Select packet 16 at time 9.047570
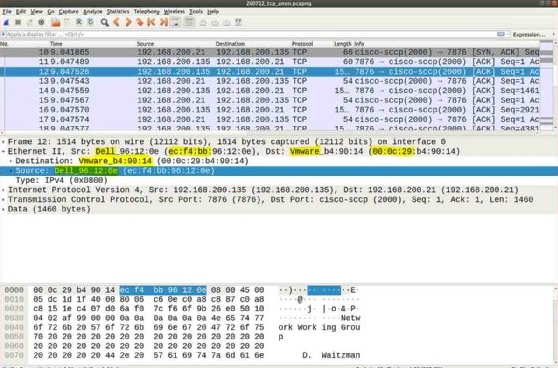Screen dimensions: 558x368 click(x=270, y=110)
